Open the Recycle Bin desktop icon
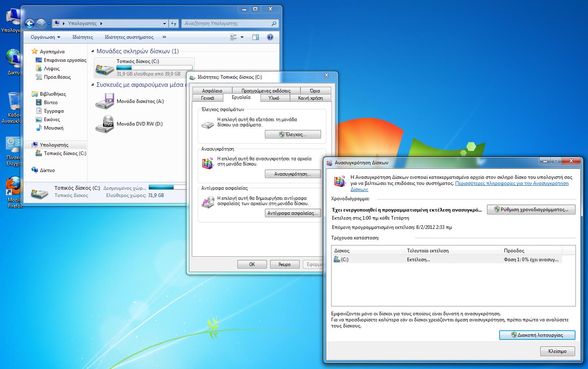 pos(14,102)
